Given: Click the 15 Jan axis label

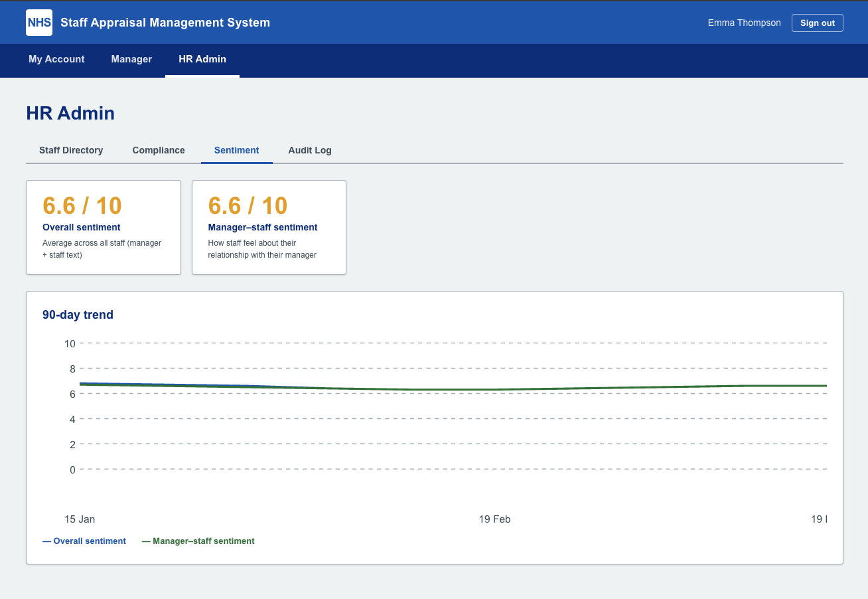Looking at the screenshot, I should (80, 519).
